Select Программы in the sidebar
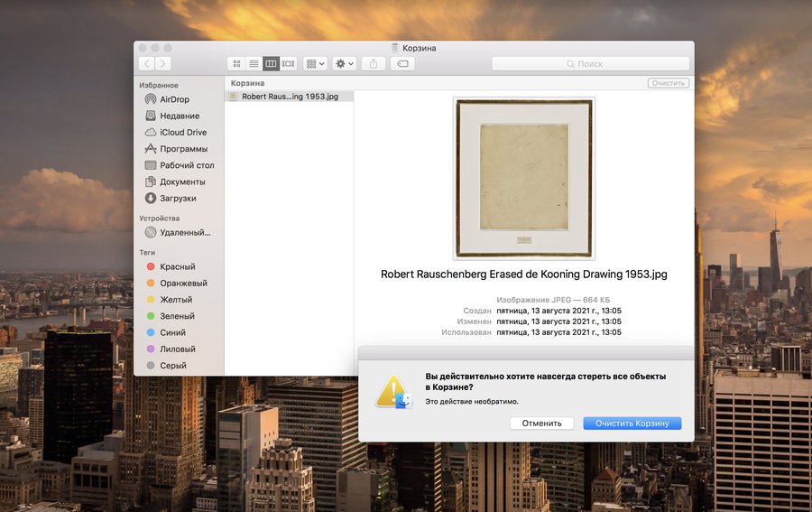 click(x=183, y=149)
